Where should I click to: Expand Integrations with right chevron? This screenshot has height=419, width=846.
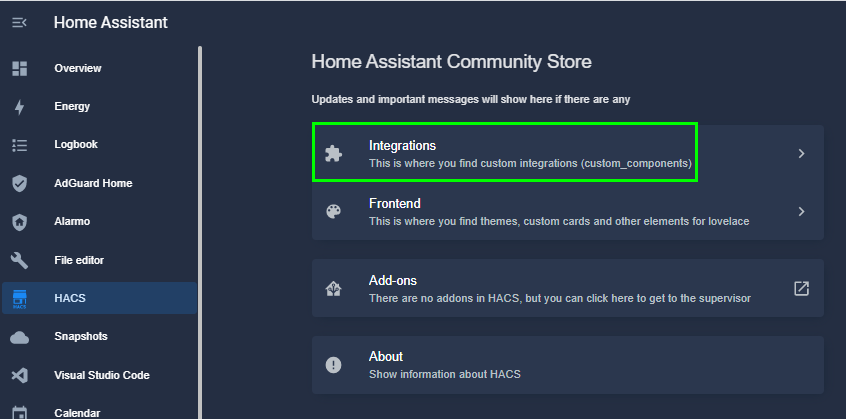tap(801, 154)
